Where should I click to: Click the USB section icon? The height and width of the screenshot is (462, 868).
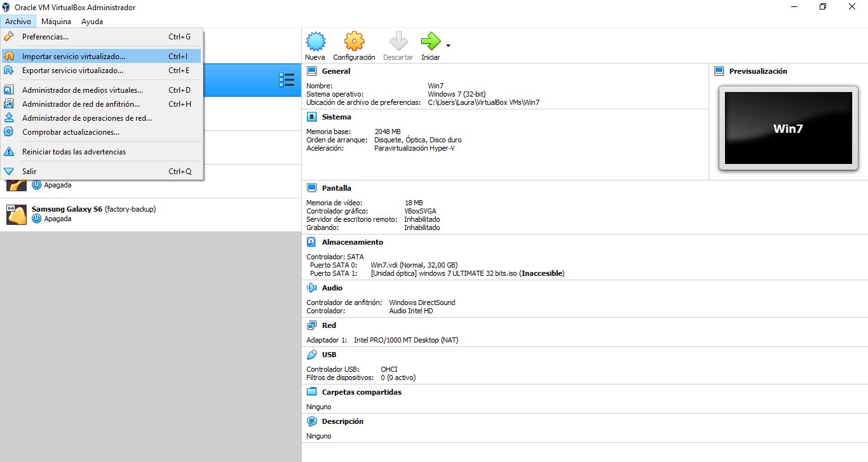point(311,355)
